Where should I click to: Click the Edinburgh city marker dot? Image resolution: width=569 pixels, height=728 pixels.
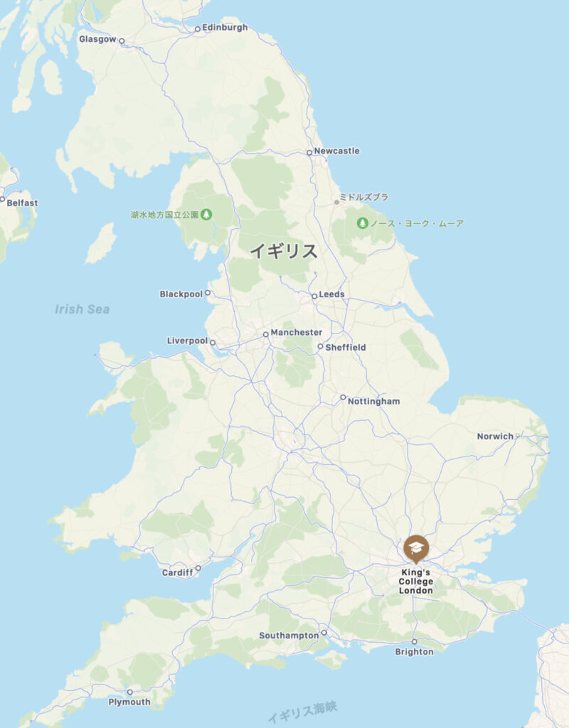click(x=198, y=28)
